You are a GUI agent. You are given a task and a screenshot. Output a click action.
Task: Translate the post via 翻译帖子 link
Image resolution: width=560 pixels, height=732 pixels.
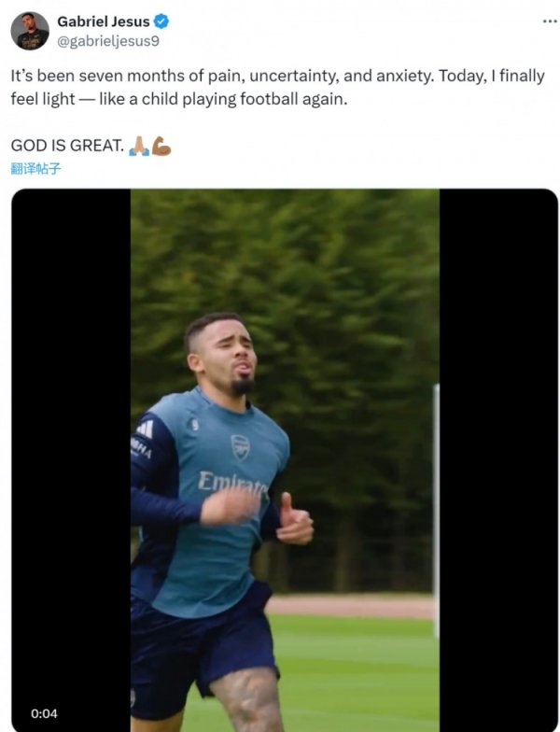click(36, 168)
